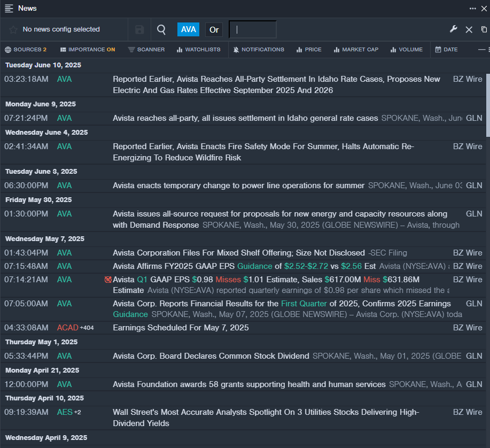Click the 05:33:44PM timestamp
Screen dimensions: 490x448
click(x=26, y=356)
